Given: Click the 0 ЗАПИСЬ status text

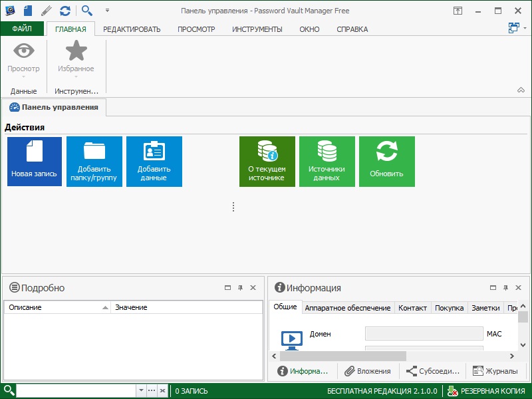Looking at the screenshot, I should (192, 391).
